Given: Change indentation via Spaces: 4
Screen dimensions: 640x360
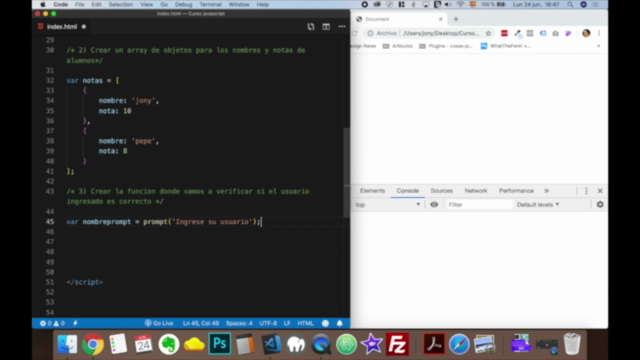Looking at the screenshot, I should pos(239,323).
